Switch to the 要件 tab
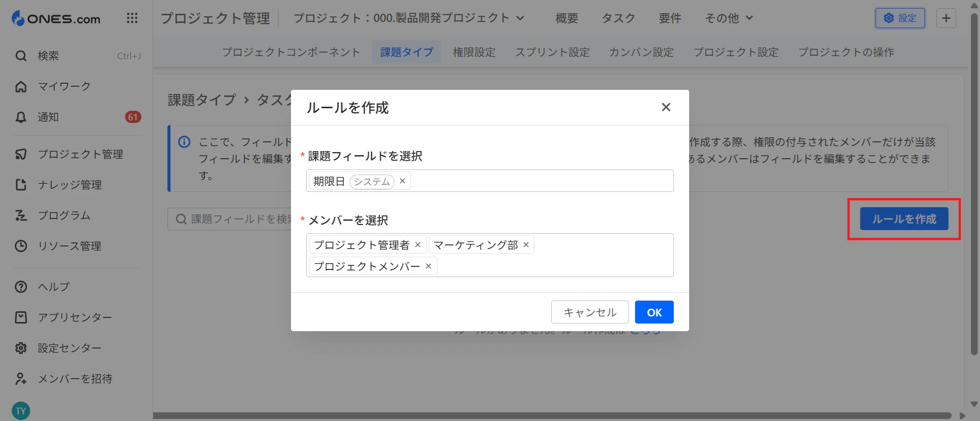The image size is (980, 421). [x=670, y=18]
